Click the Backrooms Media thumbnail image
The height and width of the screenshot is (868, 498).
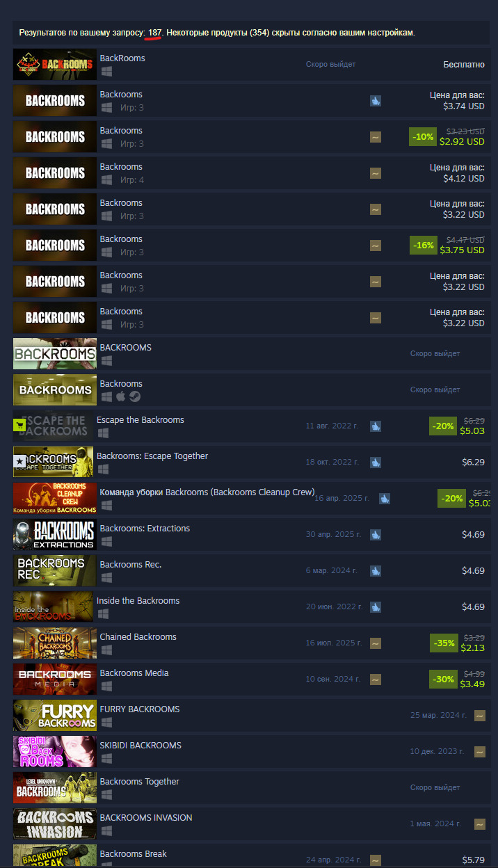click(x=55, y=680)
